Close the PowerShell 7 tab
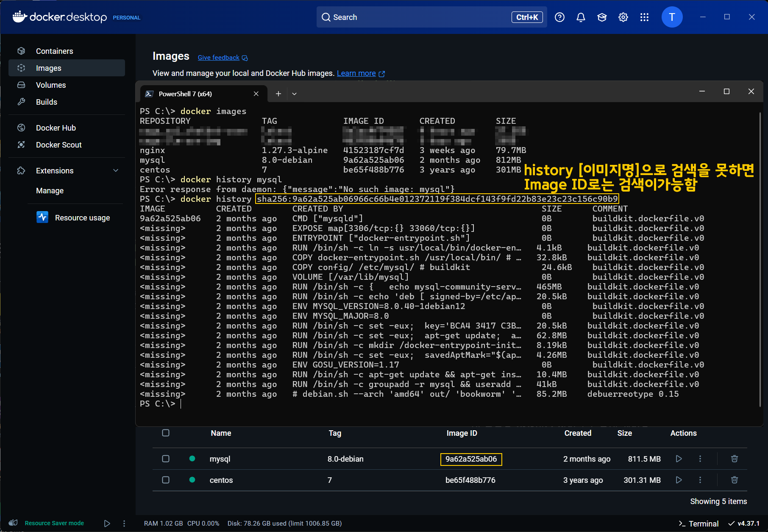Image resolution: width=768 pixels, height=532 pixels. click(256, 94)
